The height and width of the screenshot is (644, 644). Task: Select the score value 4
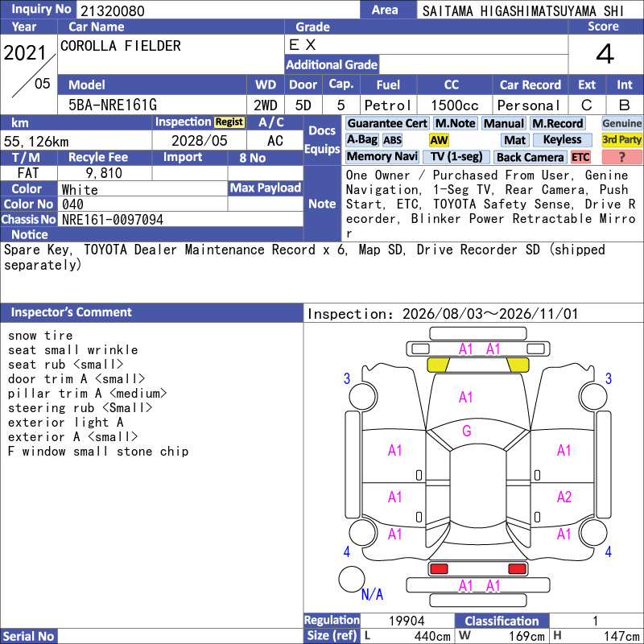point(605,54)
